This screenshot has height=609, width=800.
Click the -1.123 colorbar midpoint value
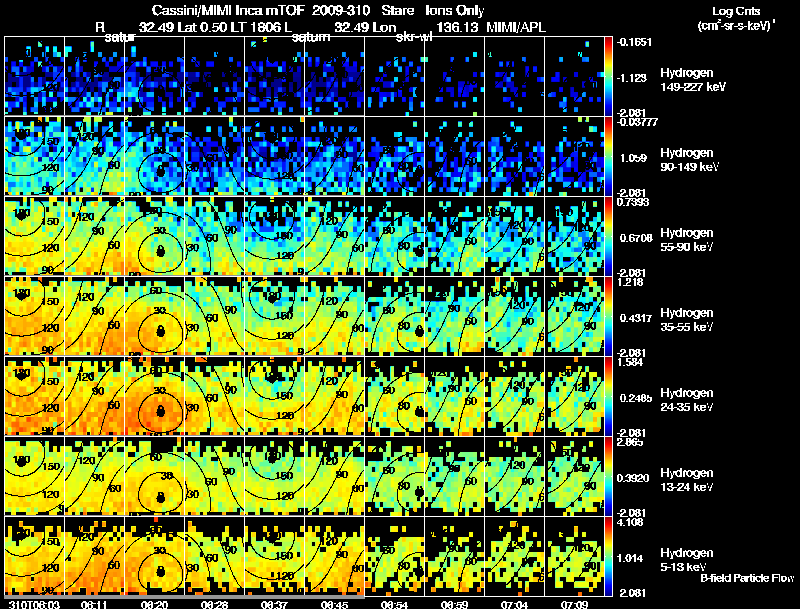click(632, 78)
